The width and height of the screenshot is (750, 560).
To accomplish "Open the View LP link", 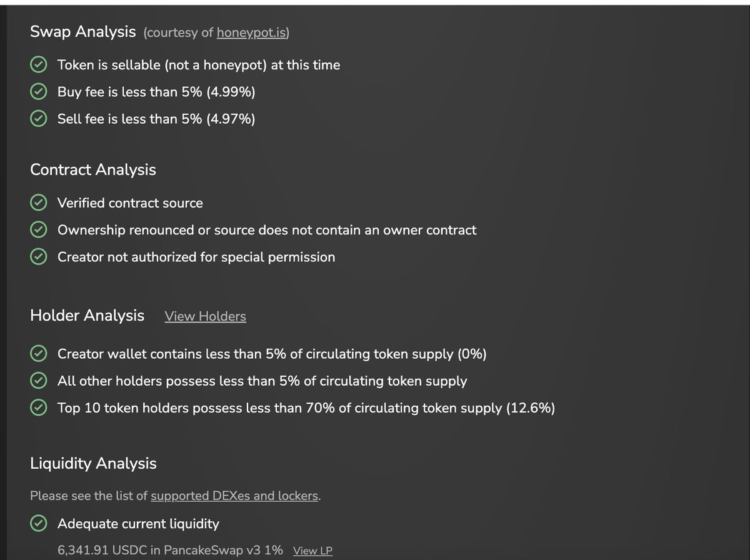I will [x=312, y=551].
